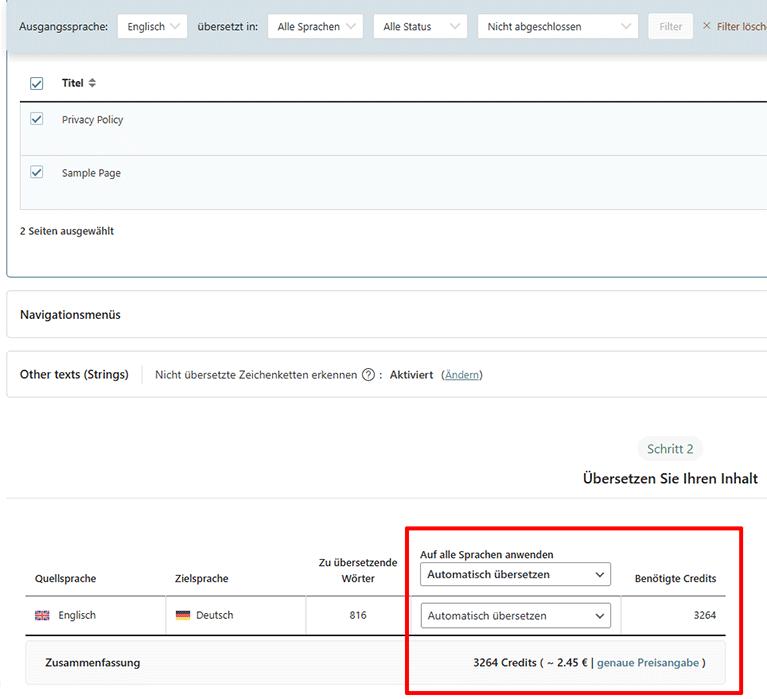Click the sort arrows next to Titel

point(93,83)
